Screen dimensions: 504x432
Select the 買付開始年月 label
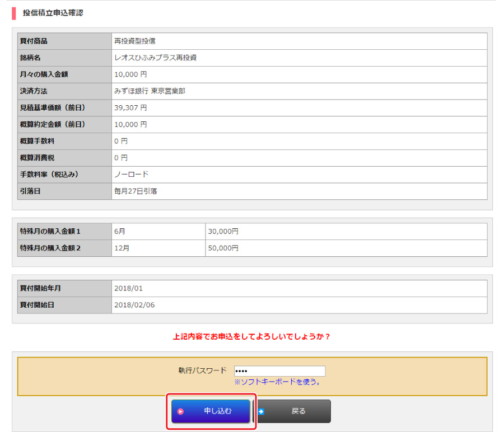40,288
